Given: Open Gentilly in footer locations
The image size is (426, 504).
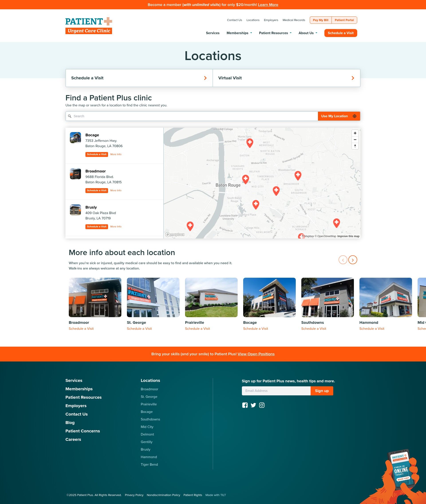Looking at the screenshot, I should click(146, 442).
